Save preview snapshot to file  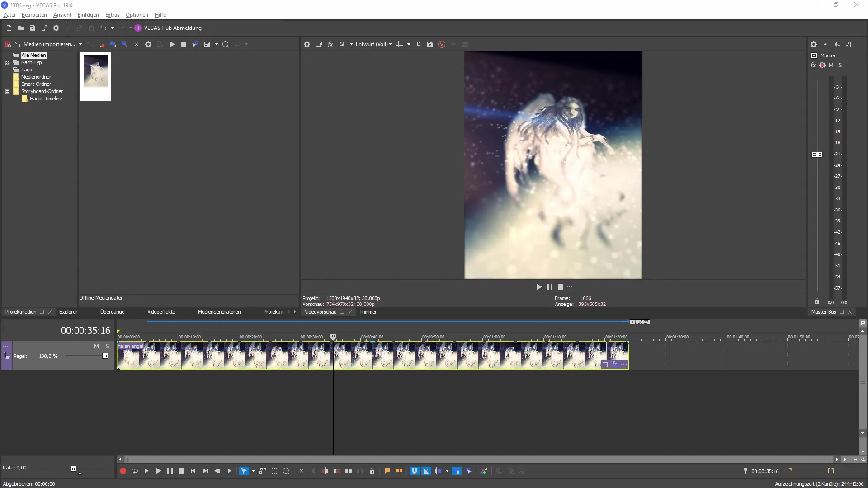pyautogui.click(x=430, y=44)
